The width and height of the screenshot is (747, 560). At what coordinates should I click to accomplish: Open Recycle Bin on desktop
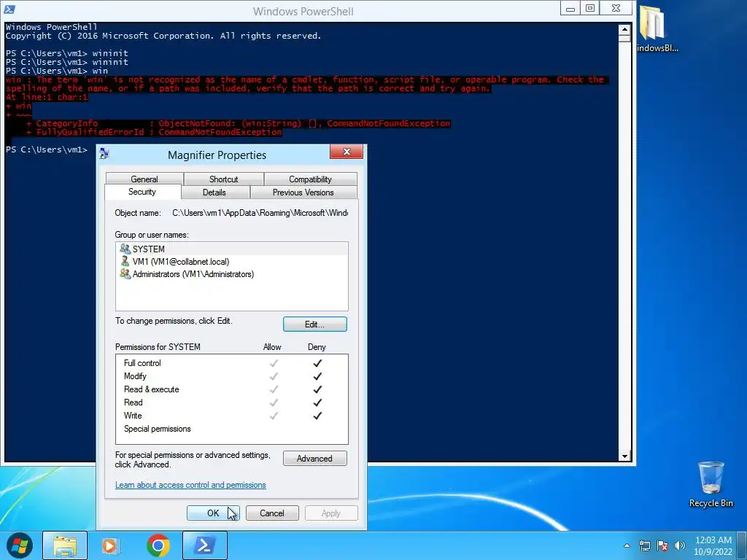click(x=711, y=485)
